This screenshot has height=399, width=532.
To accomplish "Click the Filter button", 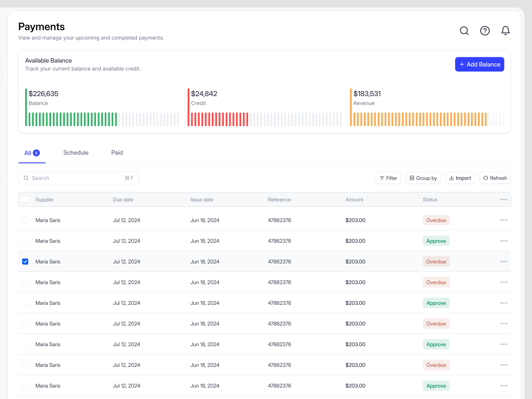I will 388,178.
